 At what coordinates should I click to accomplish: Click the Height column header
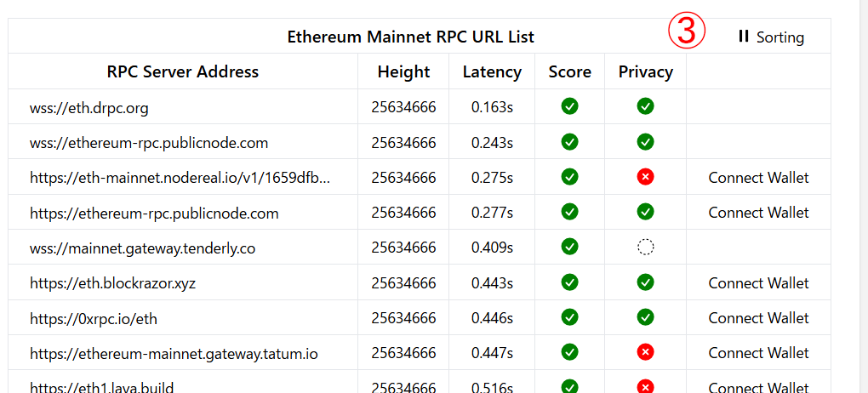coord(403,71)
